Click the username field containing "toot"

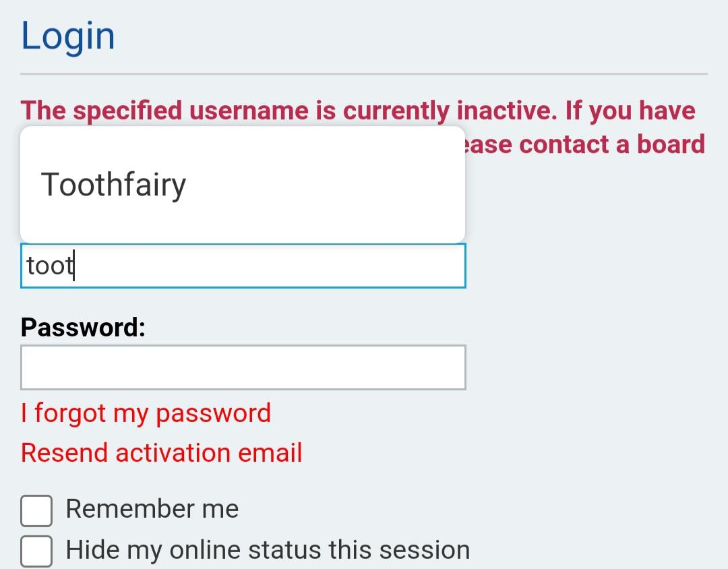(x=243, y=266)
